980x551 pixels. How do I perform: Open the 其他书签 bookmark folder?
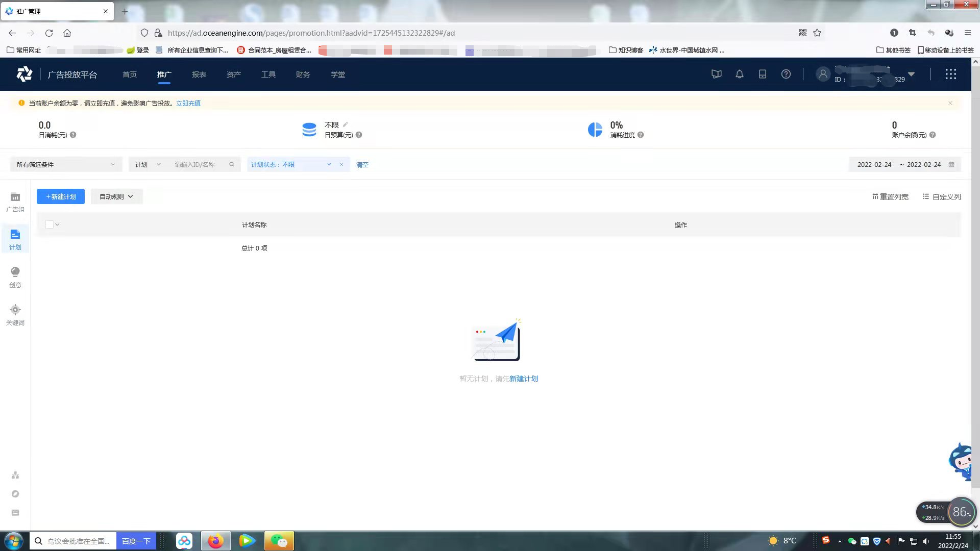[893, 50]
